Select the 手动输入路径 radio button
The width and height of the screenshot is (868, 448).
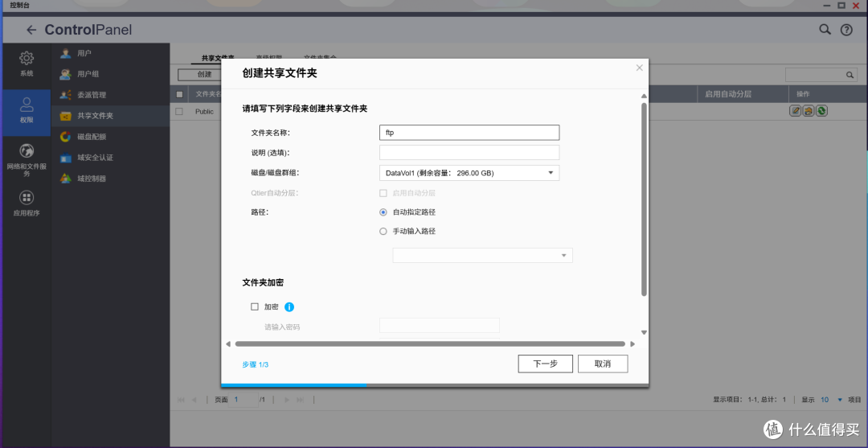[383, 232]
